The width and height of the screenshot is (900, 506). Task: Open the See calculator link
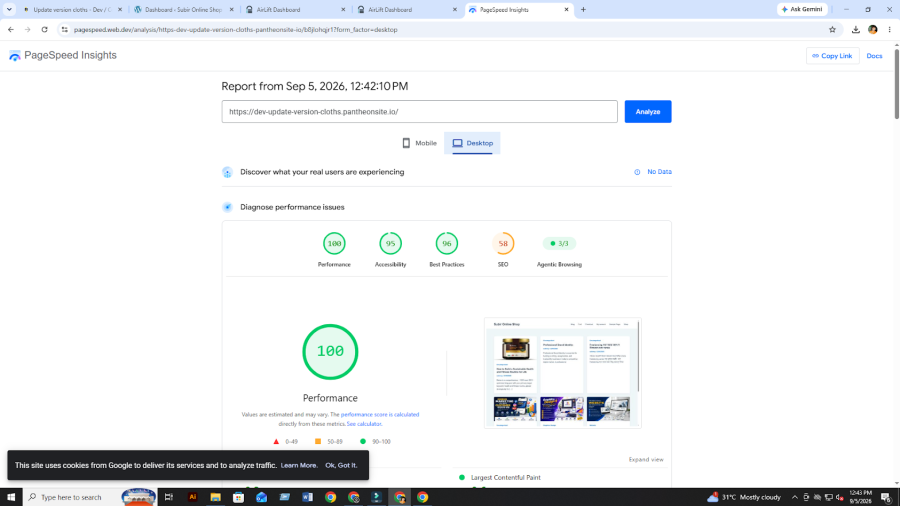pos(364,424)
